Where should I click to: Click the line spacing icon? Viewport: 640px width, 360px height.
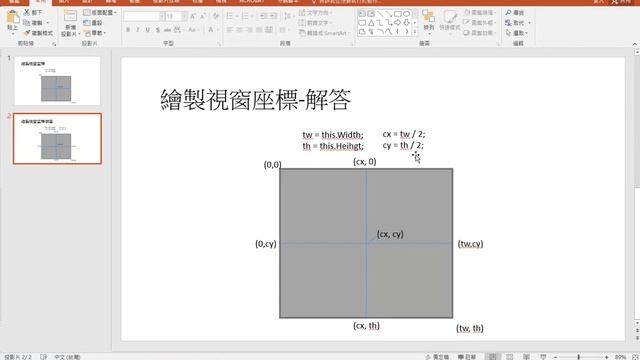288,16
